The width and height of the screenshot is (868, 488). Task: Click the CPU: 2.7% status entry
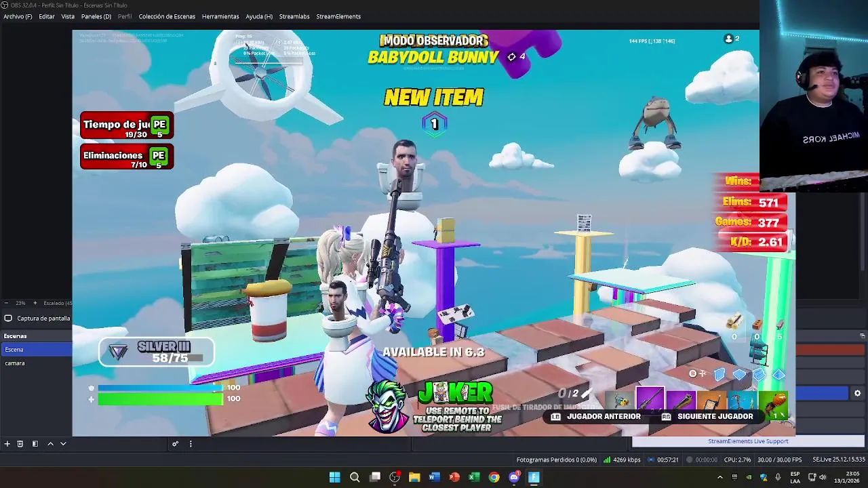737,460
